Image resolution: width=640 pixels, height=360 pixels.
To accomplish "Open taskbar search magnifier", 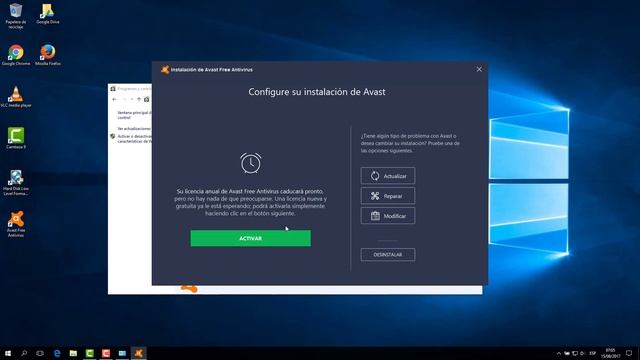I will pyautogui.click(x=24, y=353).
